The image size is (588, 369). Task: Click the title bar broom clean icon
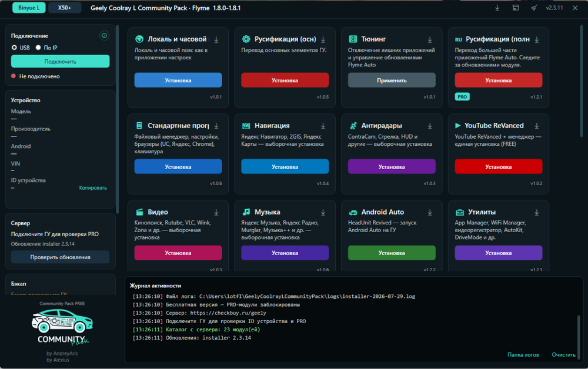534,8
